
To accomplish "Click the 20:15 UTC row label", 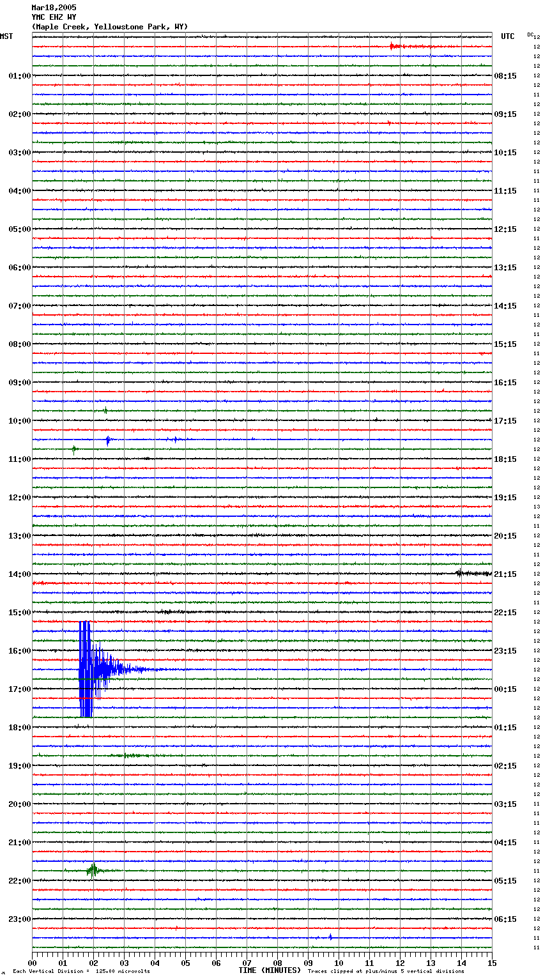I will click(505, 536).
